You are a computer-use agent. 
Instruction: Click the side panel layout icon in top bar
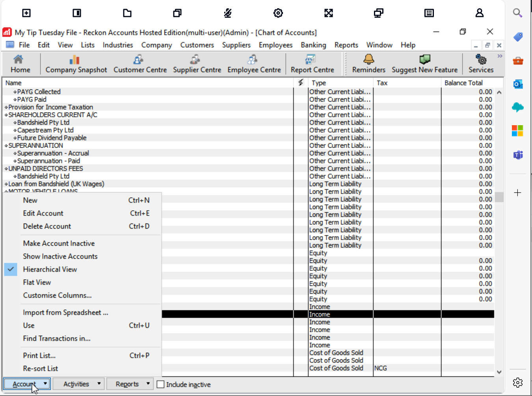(77, 13)
